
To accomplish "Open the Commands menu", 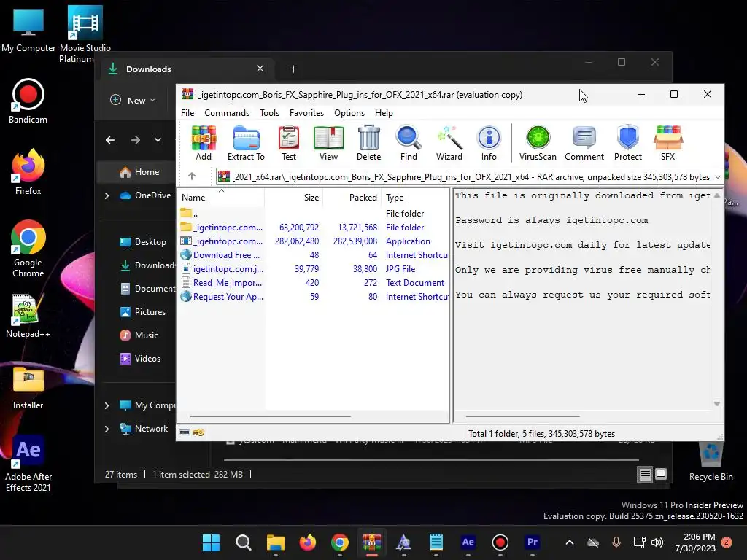I will coord(227,113).
